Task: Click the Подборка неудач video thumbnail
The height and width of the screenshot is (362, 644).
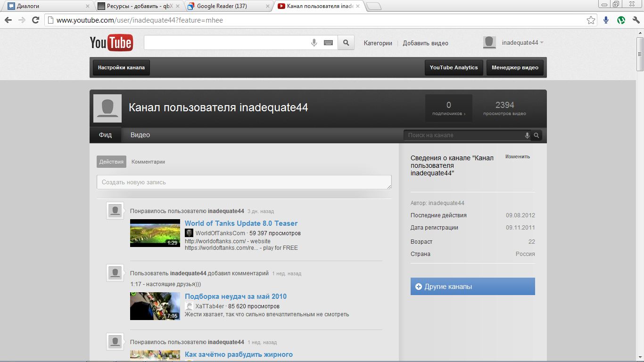Action: [155, 306]
